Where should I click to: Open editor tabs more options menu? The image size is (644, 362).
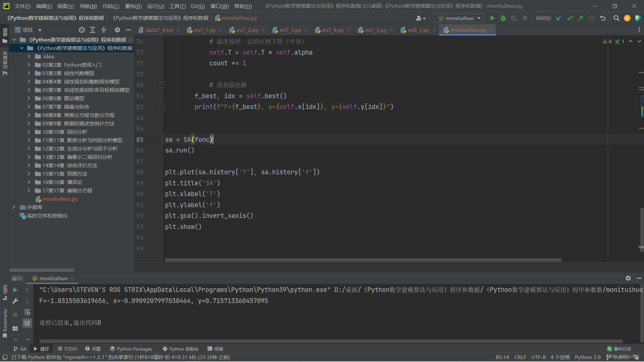639,30
